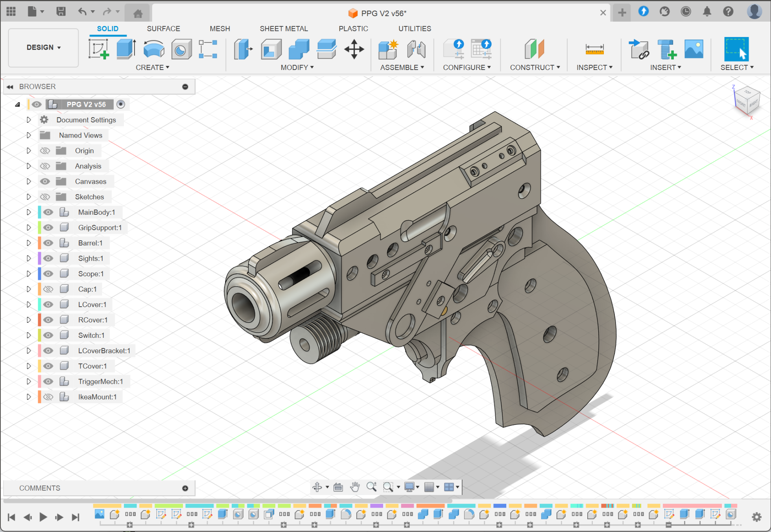Screen dimensions: 771x532
Task: Click the timeline Play button
Action: [43, 517]
